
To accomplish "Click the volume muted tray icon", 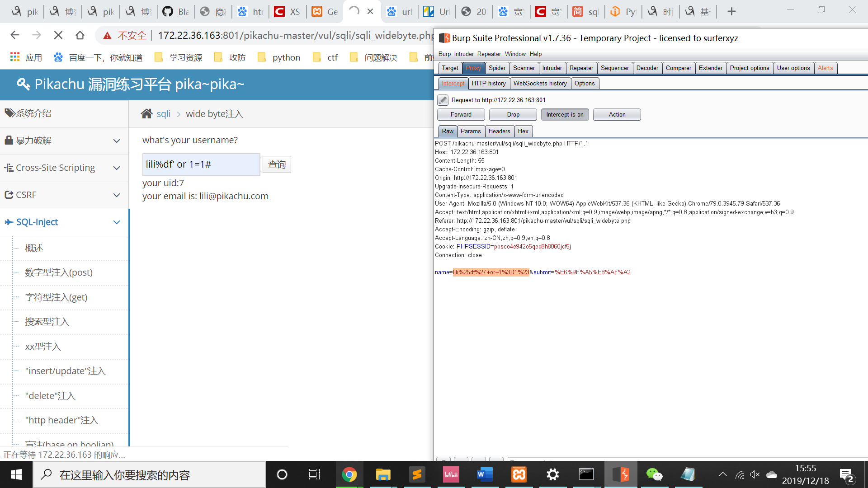I will [x=755, y=474].
